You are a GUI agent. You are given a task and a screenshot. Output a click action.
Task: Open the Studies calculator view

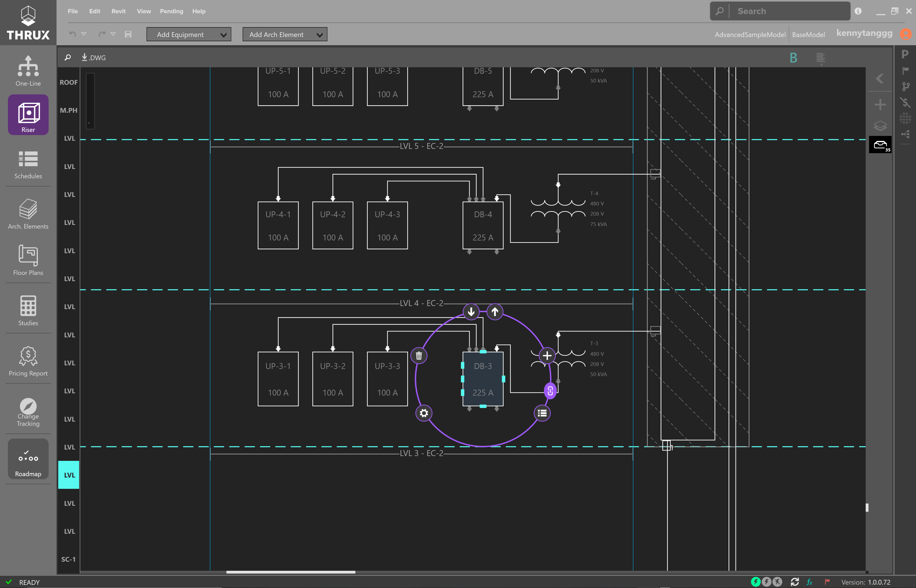[28, 311]
